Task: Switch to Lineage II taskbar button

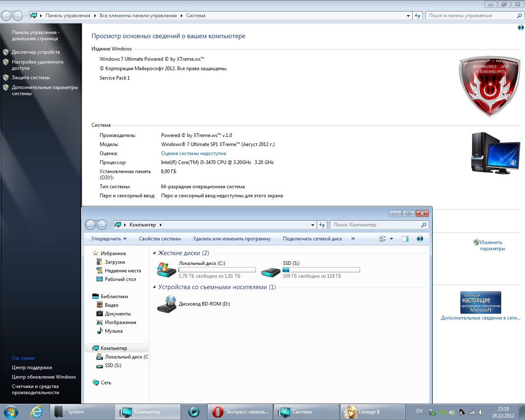Action: coord(372,411)
